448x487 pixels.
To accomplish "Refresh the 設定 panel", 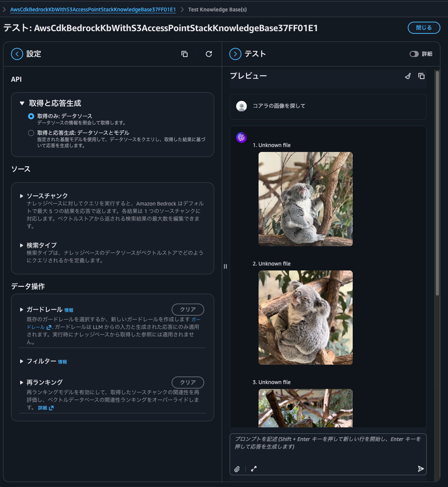I will coord(208,54).
